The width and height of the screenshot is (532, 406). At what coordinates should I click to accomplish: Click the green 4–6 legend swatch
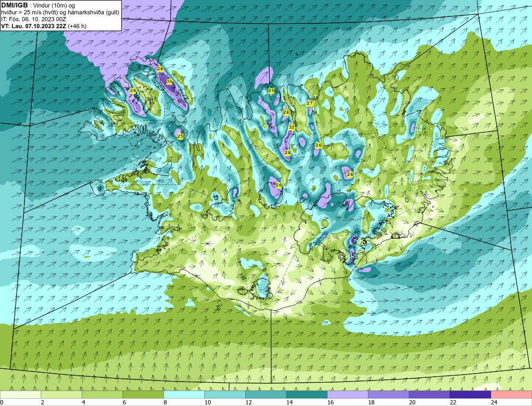(102, 394)
